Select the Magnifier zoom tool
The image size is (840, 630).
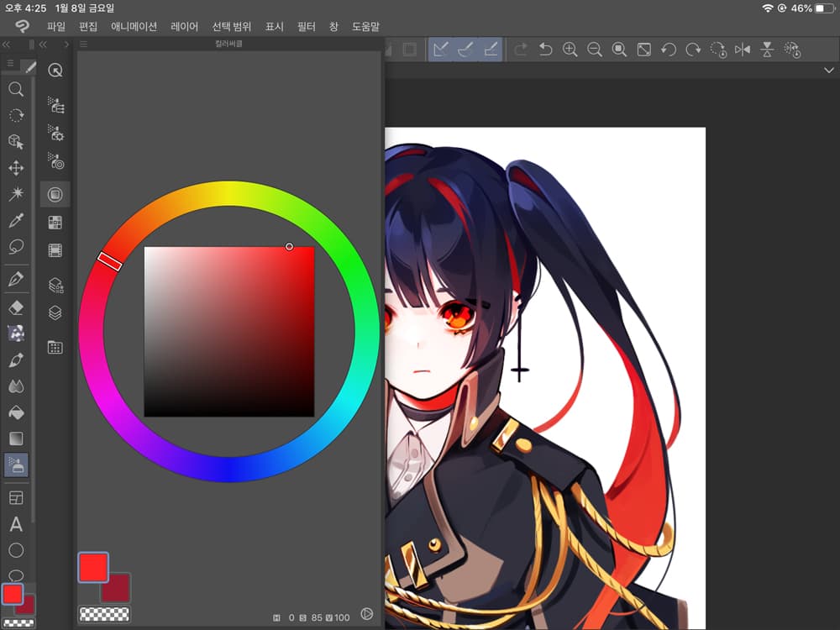(15, 89)
